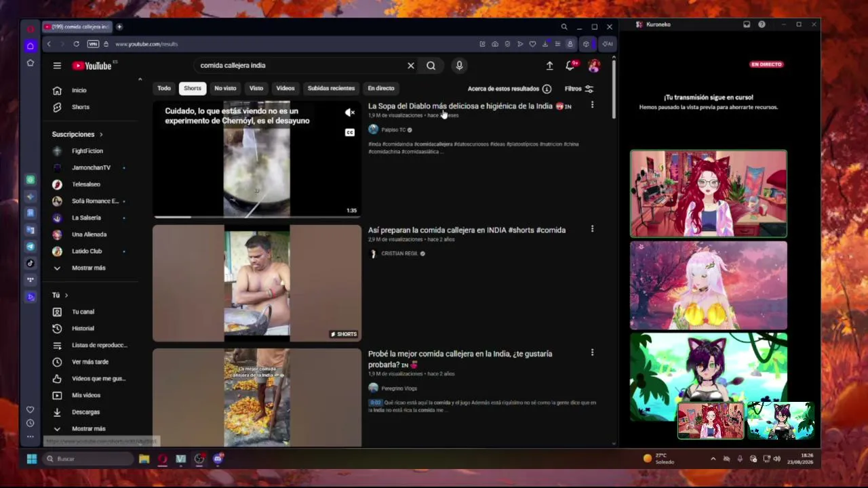
Task: Select the Todo filter chip
Action: pos(164,88)
